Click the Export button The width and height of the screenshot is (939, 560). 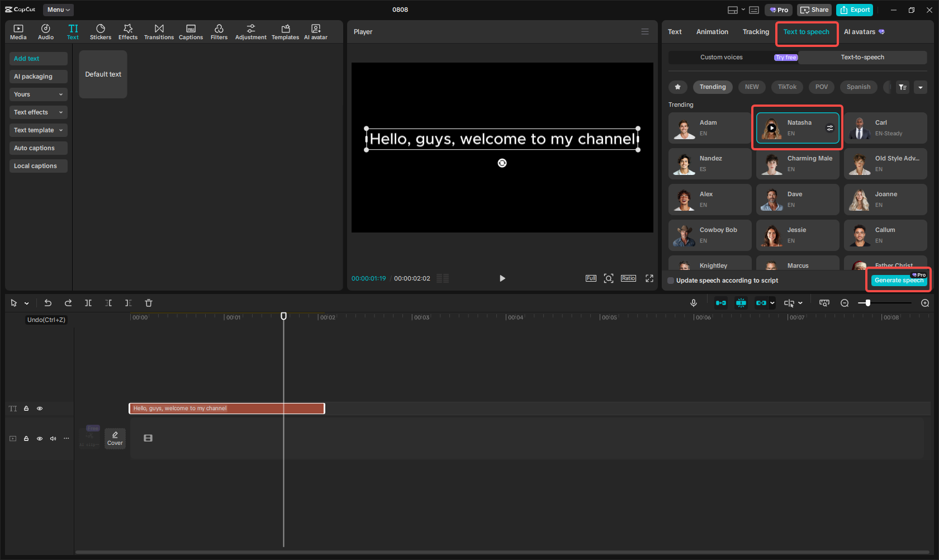855,10
